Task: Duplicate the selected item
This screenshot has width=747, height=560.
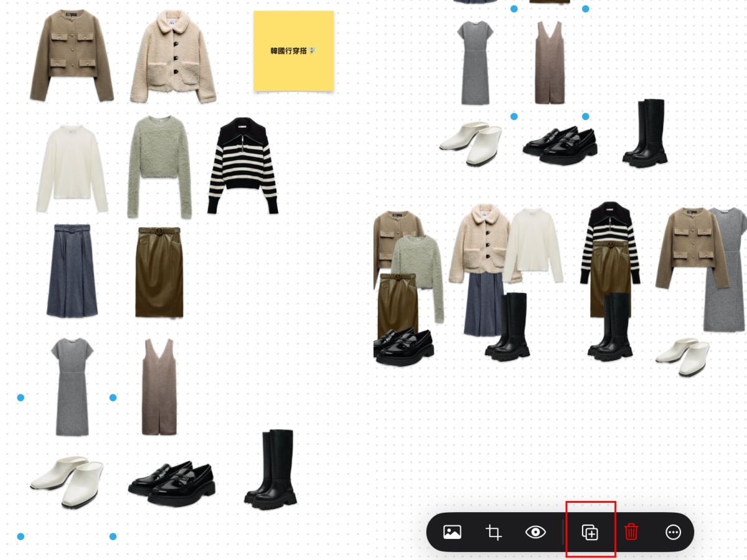Action: (590, 533)
